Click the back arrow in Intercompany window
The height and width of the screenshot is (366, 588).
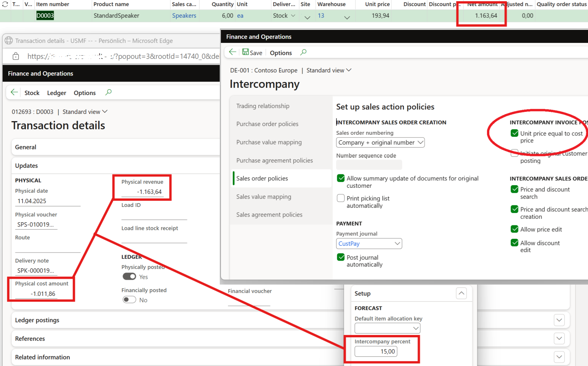[x=232, y=52]
